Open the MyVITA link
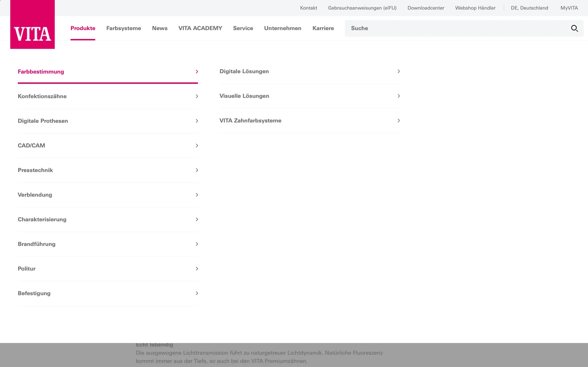This screenshot has width=588, height=367. coord(569,8)
